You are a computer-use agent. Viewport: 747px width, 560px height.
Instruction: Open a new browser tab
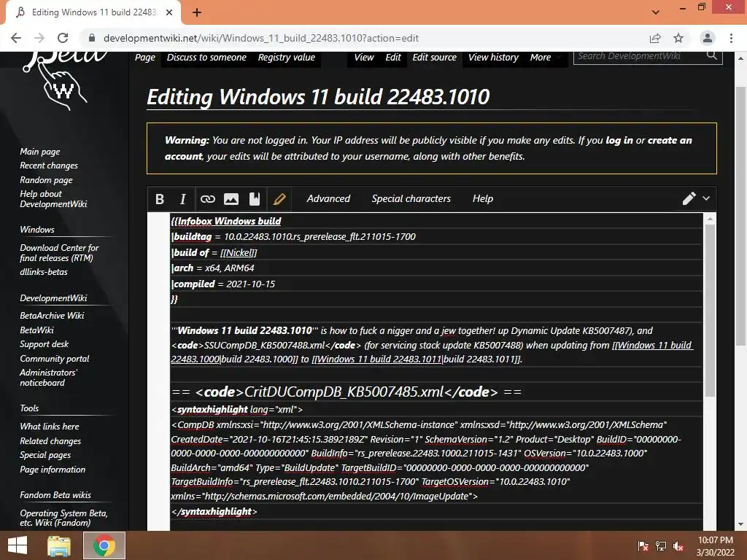(x=197, y=12)
